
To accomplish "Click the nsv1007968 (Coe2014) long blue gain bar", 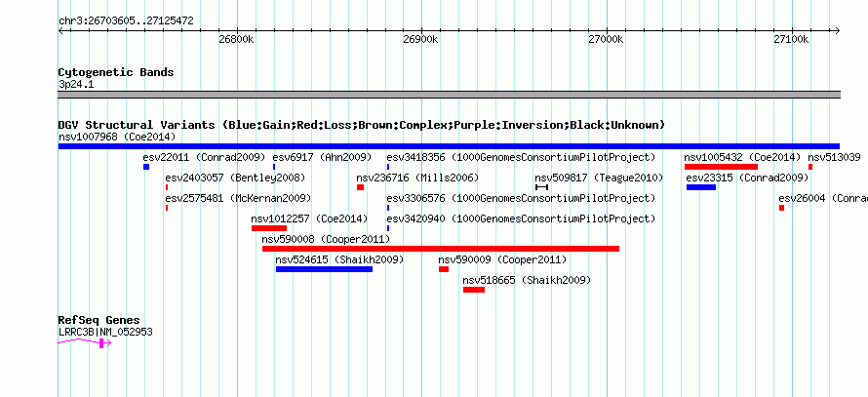I will coord(449,146).
